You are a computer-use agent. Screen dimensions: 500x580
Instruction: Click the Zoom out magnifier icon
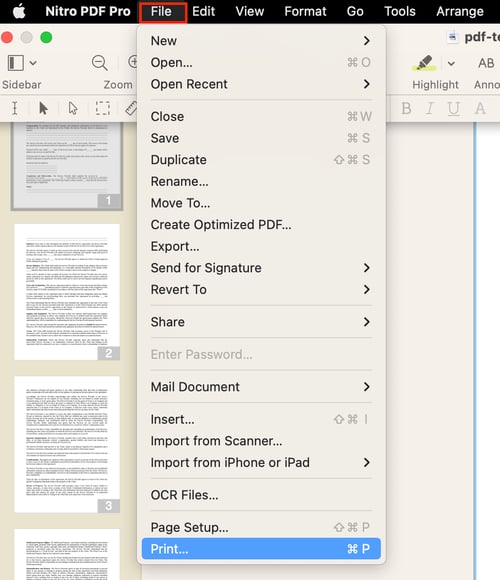tap(99, 63)
